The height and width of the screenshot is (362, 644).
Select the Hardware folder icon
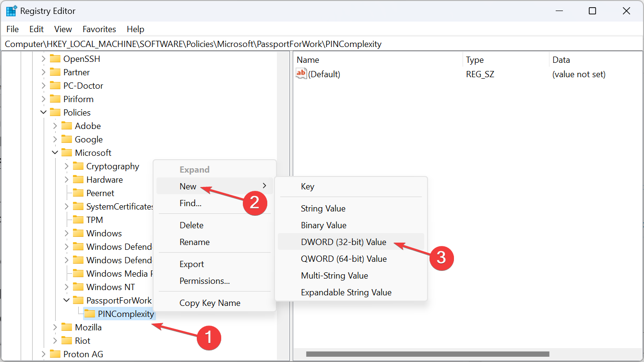tap(78, 180)
